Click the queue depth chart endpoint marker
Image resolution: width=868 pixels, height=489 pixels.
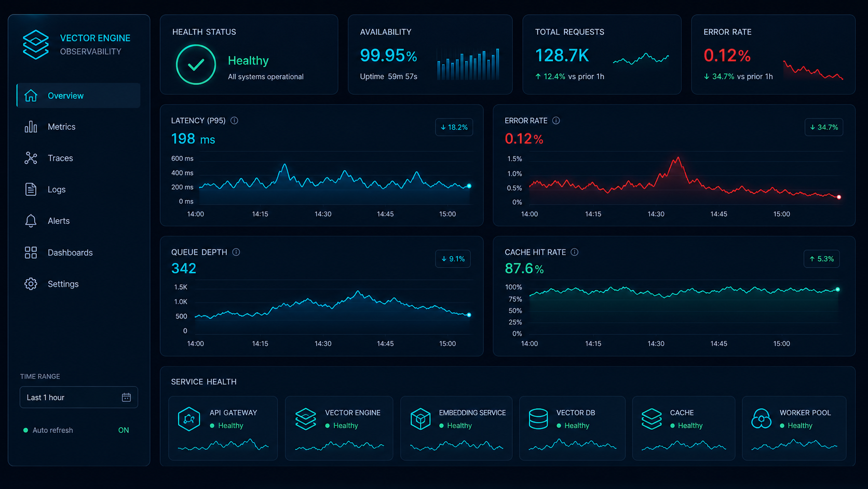pos(469,315)
